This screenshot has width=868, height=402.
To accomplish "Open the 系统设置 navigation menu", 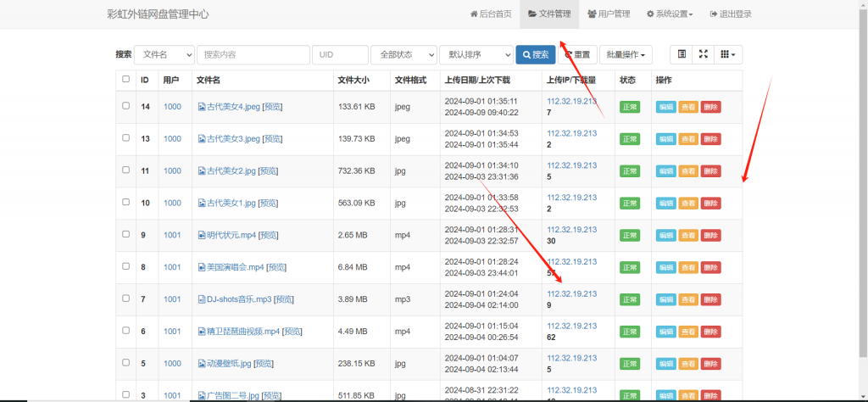I will 670,14.
